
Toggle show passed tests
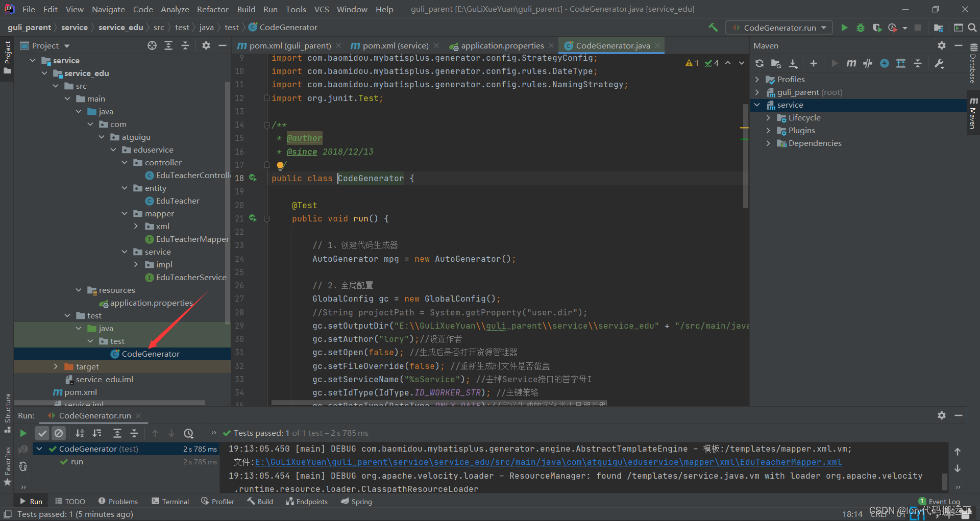click(x=42, y=433)
